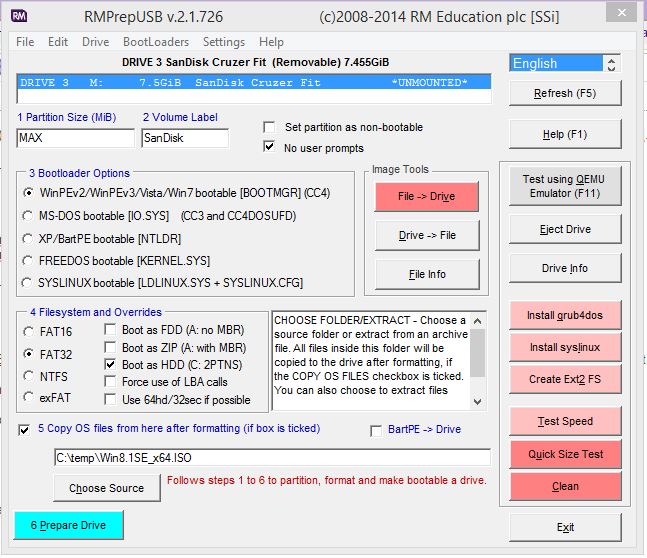Click Test using QEMU Emulator (F11)
The width and height of the screenshot is (647, 558).
pos(565,186)
